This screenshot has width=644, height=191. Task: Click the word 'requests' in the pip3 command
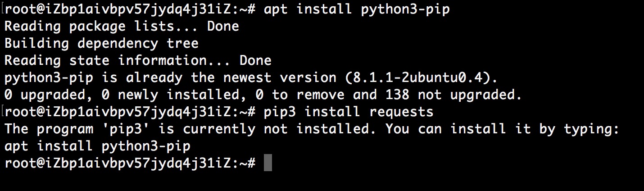(401, 112)
